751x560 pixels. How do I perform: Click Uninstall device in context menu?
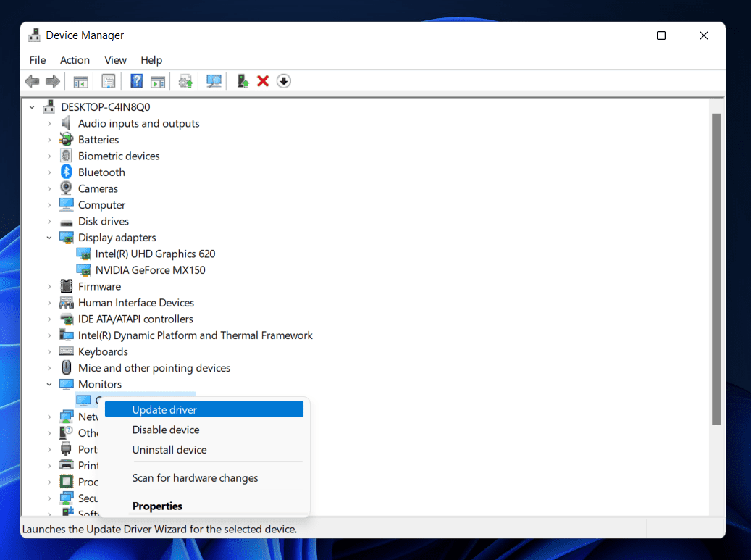click(169, 450)
